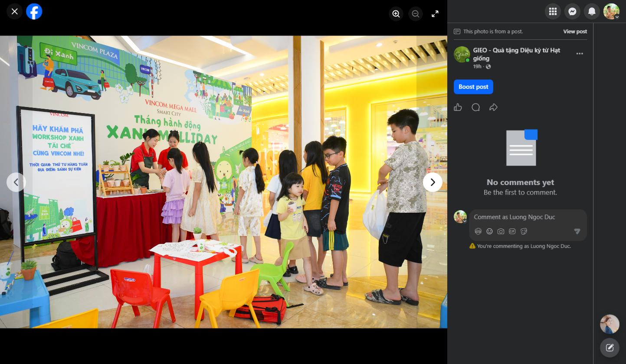Share the photo using the arrow icon
Image resolution: width=626 pixels, height=364 pixels.
point(493,107)
